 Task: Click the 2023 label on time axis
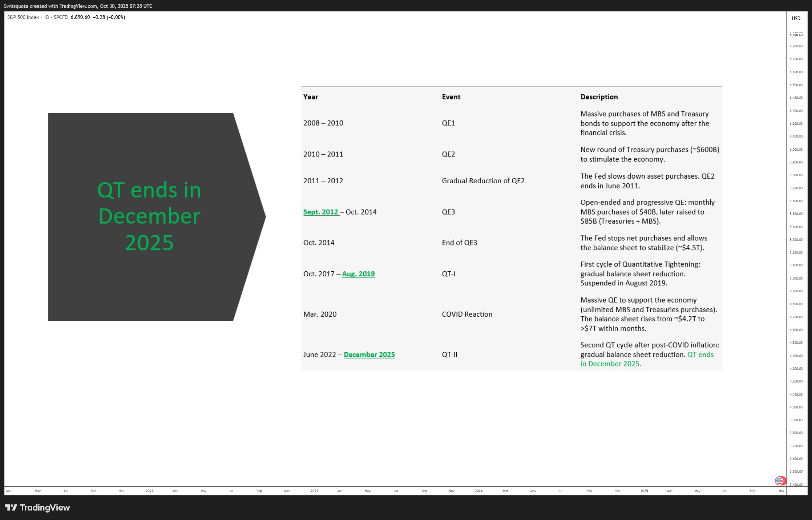click(x=314, y=491)
